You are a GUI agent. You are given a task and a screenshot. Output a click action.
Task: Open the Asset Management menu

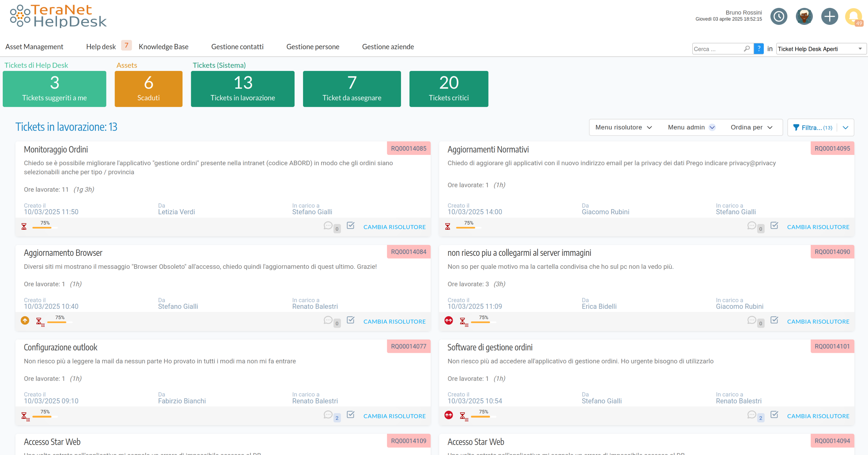point(34,47)
